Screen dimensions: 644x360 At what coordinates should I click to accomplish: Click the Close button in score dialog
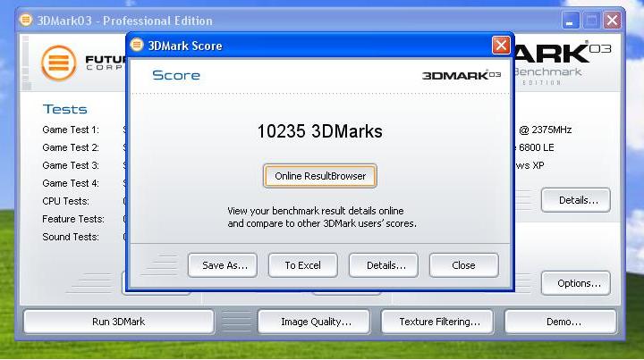464,265
